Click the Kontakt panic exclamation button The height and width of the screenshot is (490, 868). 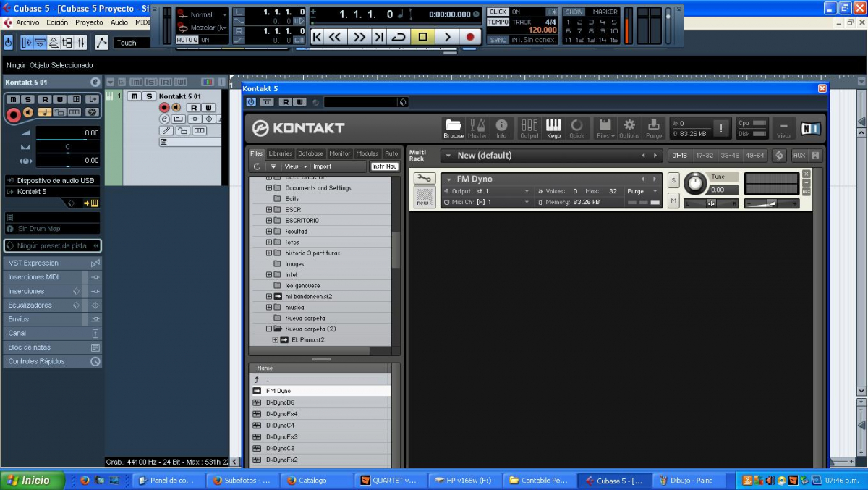tap(720, 128)
